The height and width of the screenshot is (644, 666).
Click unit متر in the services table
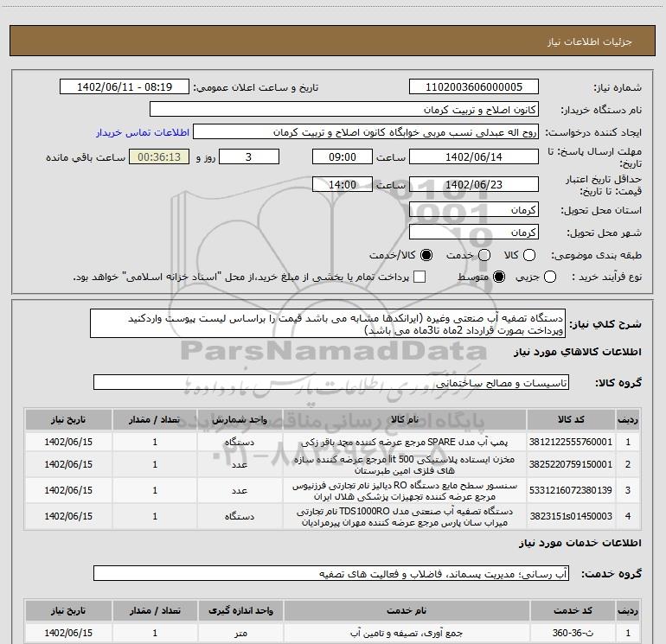click(240, 633)
